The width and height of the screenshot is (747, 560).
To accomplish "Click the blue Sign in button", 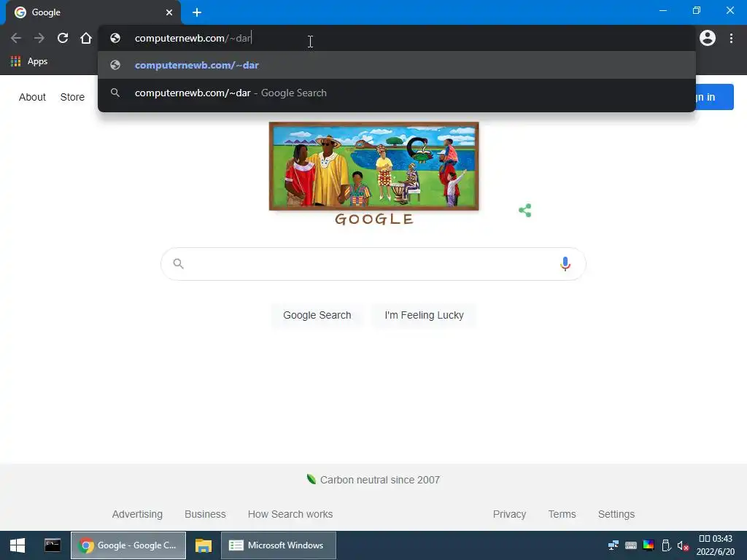I will (x=715, y=97).
